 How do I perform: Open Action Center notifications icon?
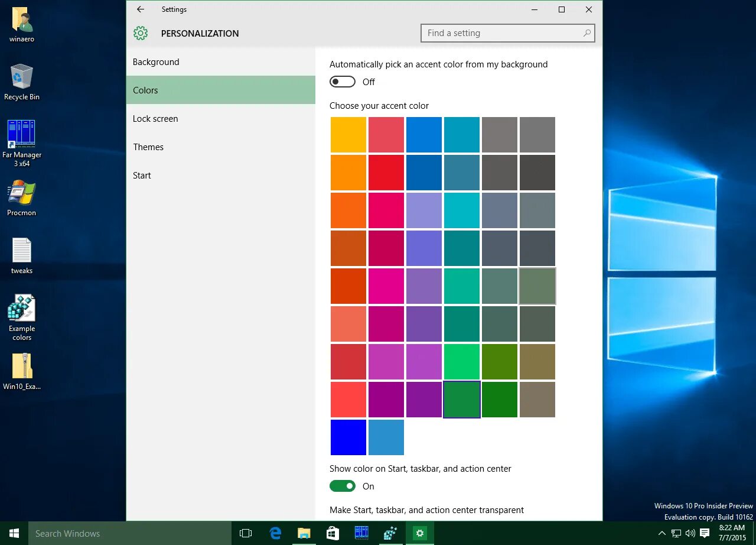(705, 533)
